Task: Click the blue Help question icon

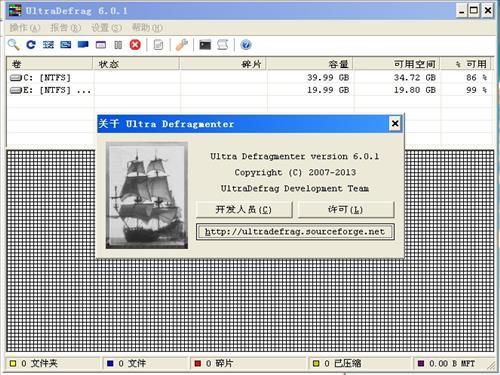Action: pos(246,45)
